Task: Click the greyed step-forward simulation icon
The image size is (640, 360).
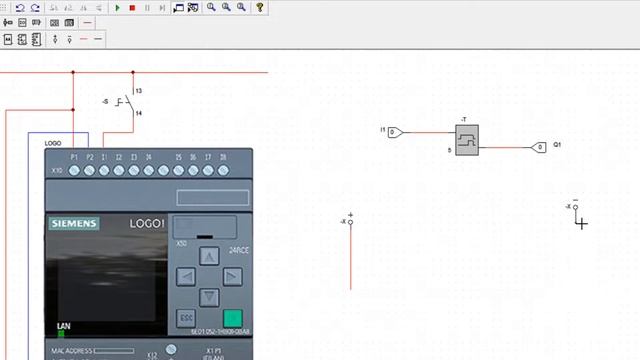Action: point(162,8)
